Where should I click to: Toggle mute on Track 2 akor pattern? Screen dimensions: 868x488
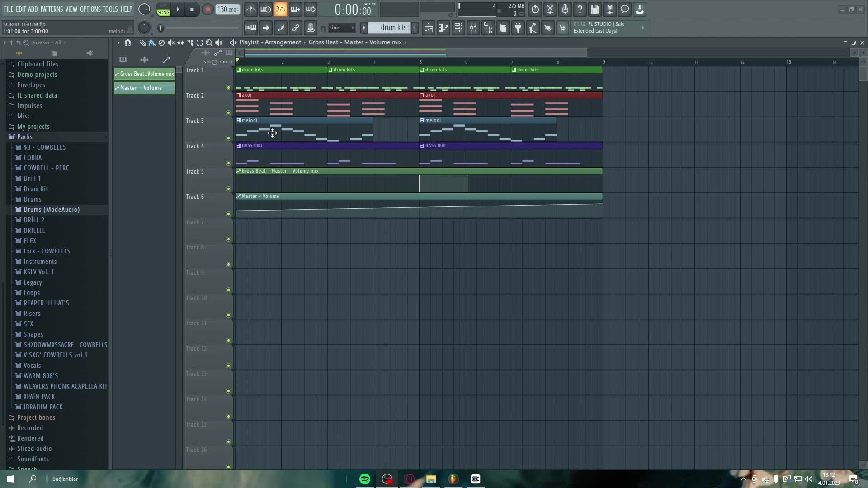(x=239, y=95)
